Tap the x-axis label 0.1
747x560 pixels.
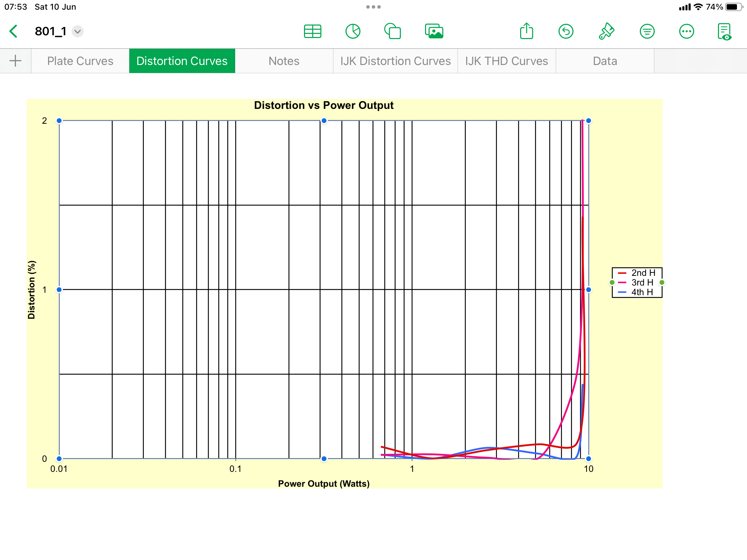pyautogui.click(x=236, y=469)
